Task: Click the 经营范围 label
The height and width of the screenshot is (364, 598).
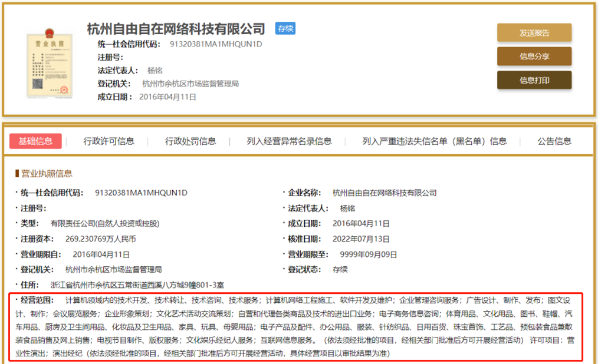Action: tap(37, 300)
